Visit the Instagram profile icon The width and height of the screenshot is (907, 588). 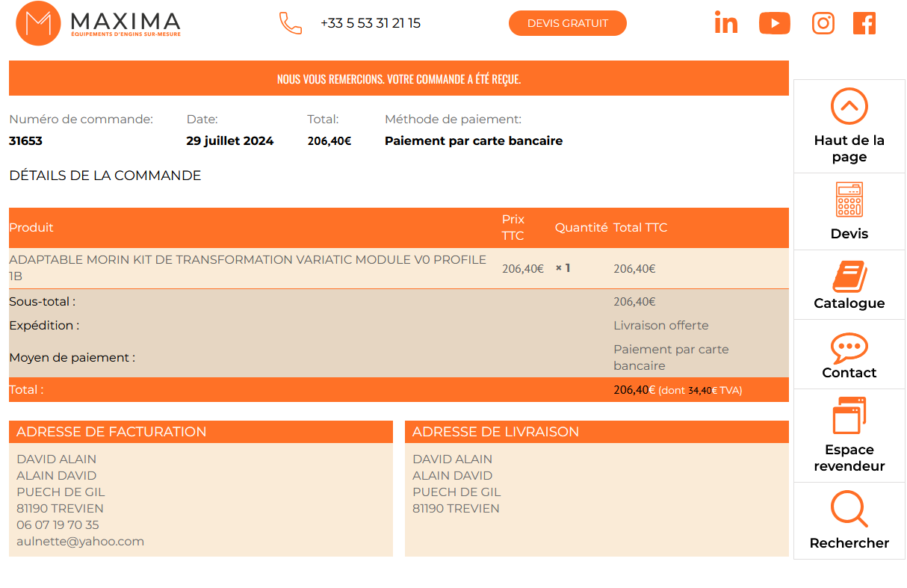[x=823, y=23]
